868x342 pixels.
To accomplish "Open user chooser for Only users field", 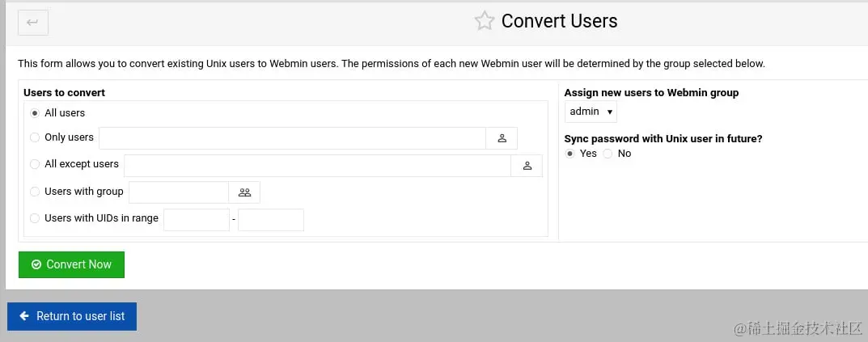I will click(x=502, y=138).
